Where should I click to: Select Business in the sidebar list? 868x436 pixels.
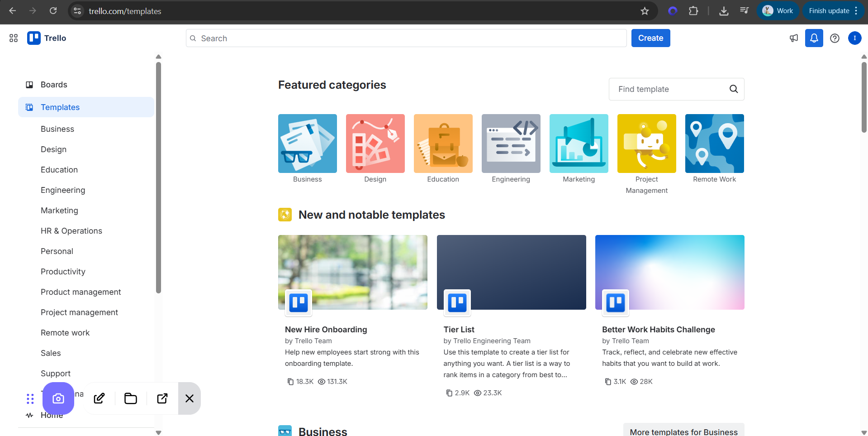click(57, 129)
